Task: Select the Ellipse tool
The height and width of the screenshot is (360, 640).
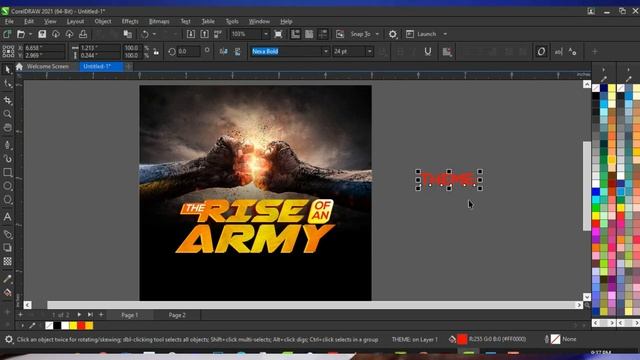Action: 7,186
